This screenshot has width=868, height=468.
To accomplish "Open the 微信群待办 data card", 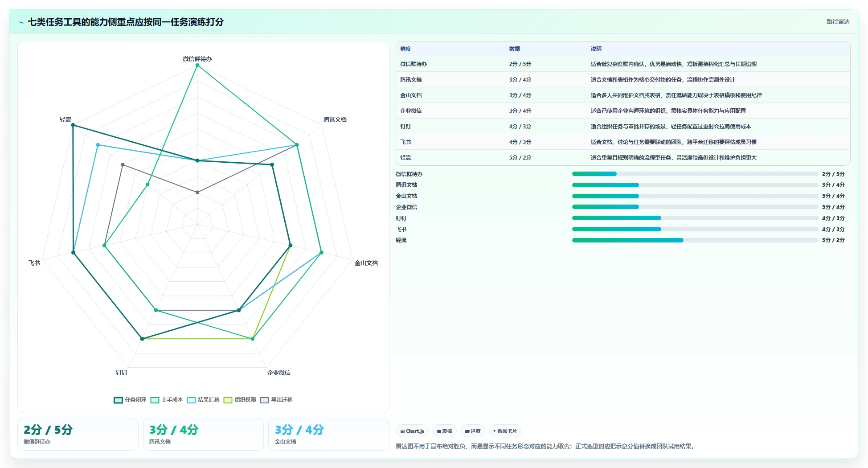I will point(78,434).
